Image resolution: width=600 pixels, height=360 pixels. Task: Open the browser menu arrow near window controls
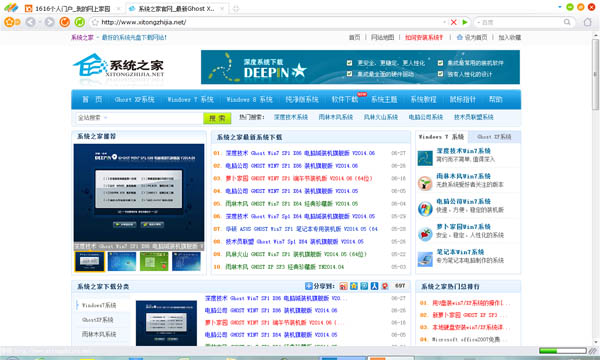coord(560,7)
